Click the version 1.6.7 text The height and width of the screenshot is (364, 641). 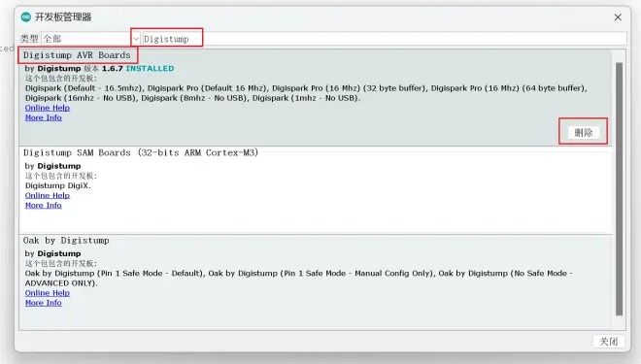112,69
